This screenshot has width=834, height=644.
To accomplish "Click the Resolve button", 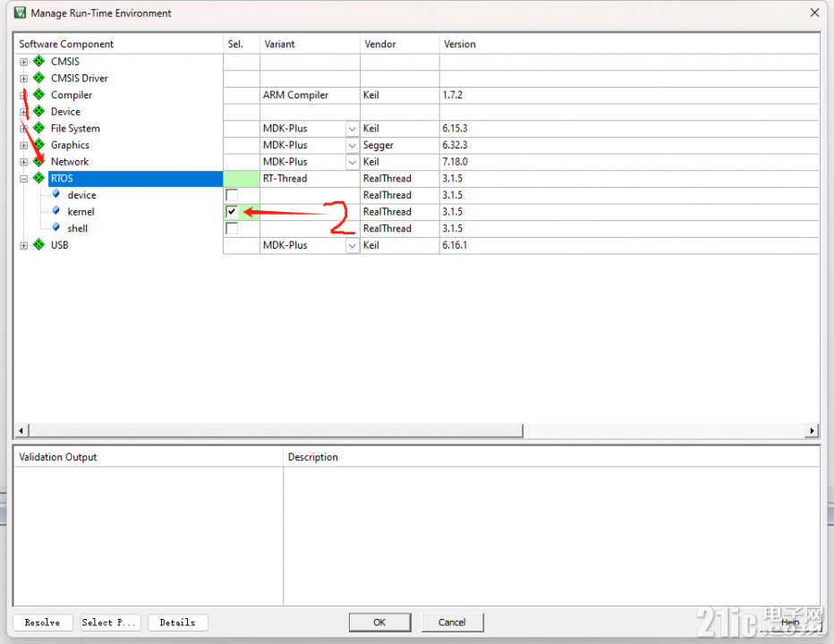I will [43, 623].
